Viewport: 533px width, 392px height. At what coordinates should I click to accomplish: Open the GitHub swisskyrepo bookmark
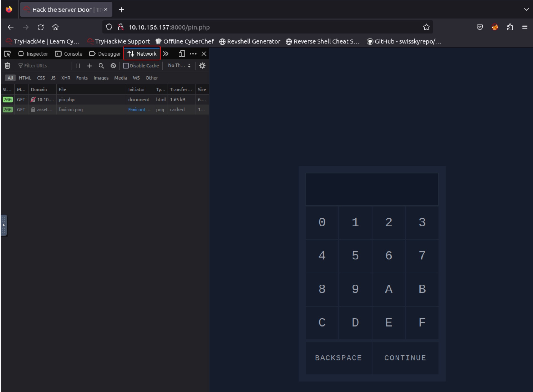(404, 41)
